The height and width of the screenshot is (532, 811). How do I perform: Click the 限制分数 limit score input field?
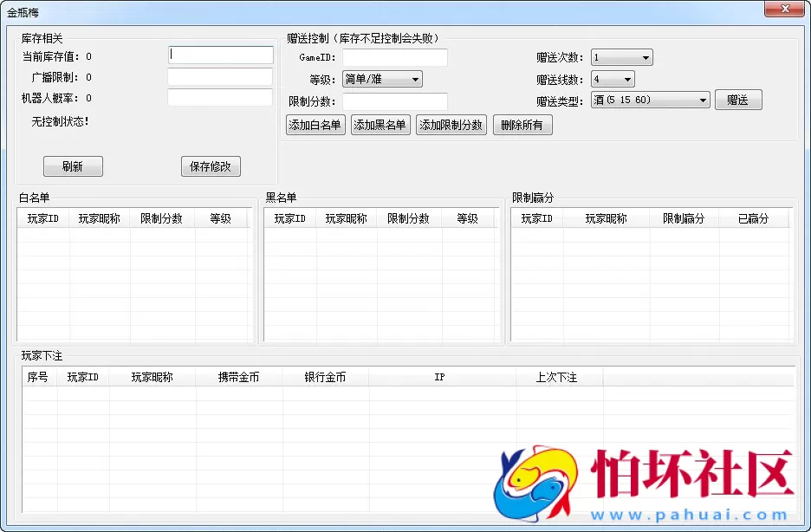(x=395, y=99)
